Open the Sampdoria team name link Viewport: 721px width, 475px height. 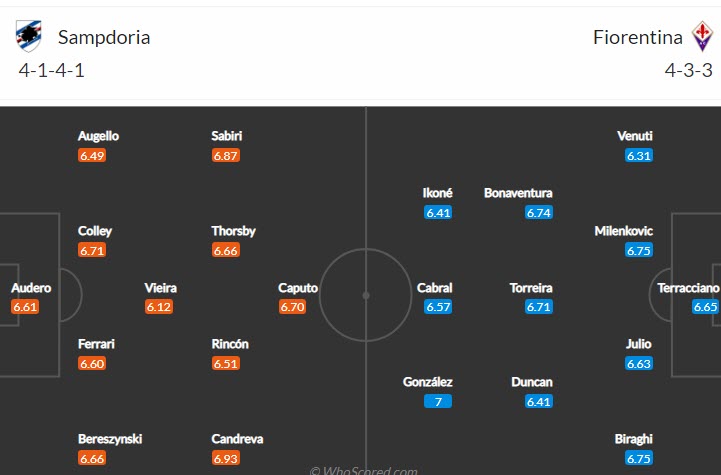tap(104, 38)
